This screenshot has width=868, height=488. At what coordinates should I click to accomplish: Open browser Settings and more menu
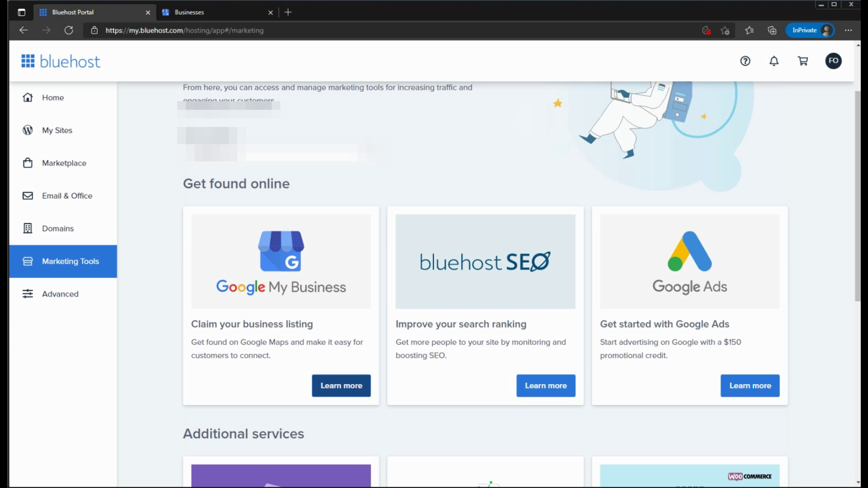848,30
